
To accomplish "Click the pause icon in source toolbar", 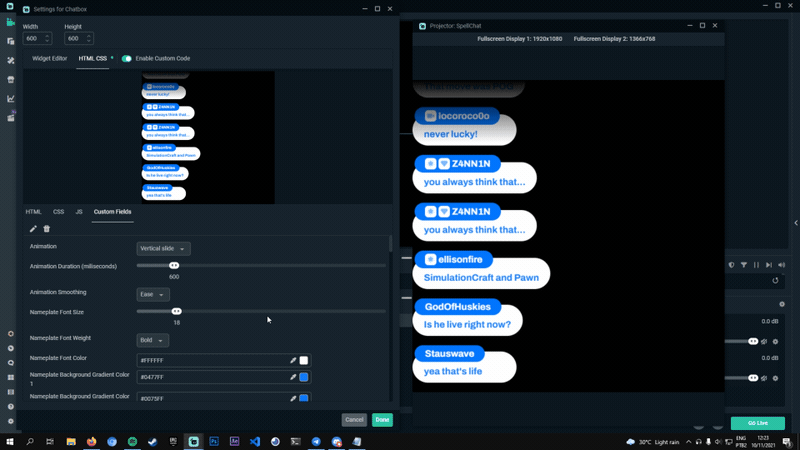I will coord(756,265).
